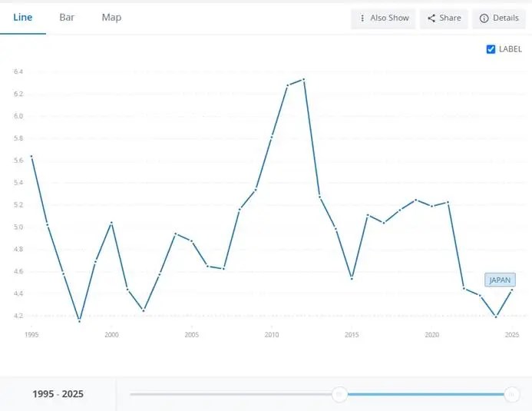Click the Share button text

point(450,18)
